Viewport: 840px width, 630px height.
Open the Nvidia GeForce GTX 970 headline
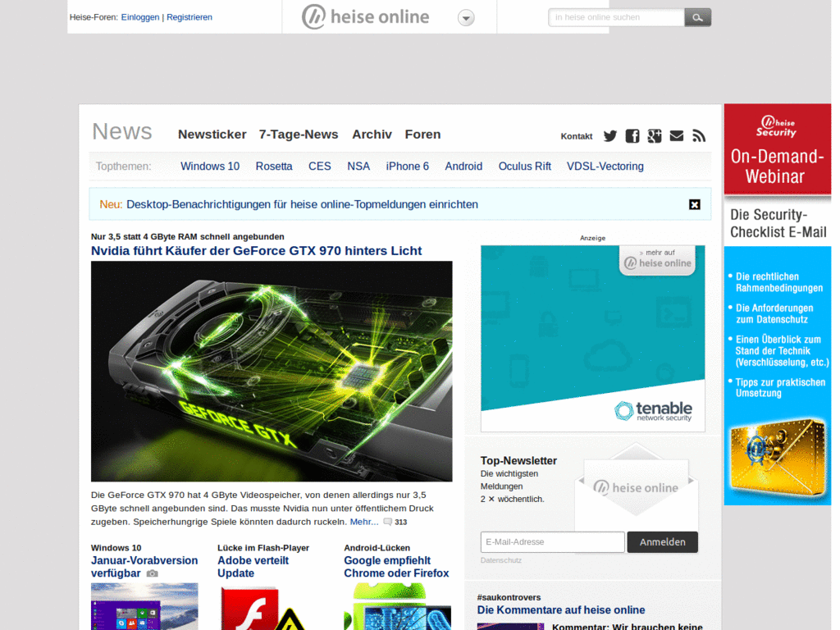tap(256, 251)
